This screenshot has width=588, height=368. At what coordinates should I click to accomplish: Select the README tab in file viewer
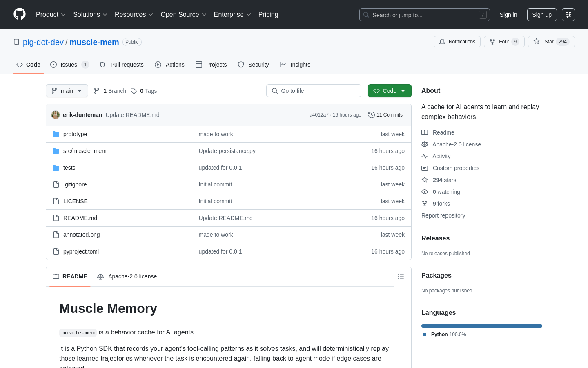click(x=70, y=276)
